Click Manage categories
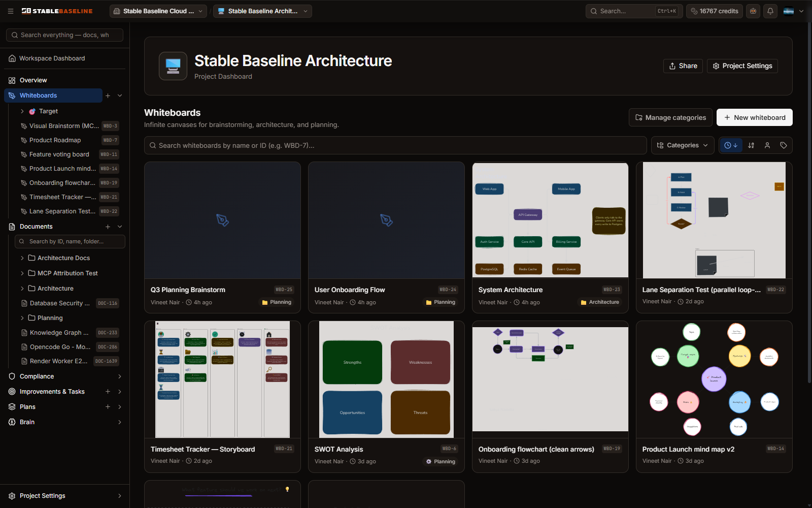Image resolution: width=812 pixels, height=508 pixels. click(670, 117)
